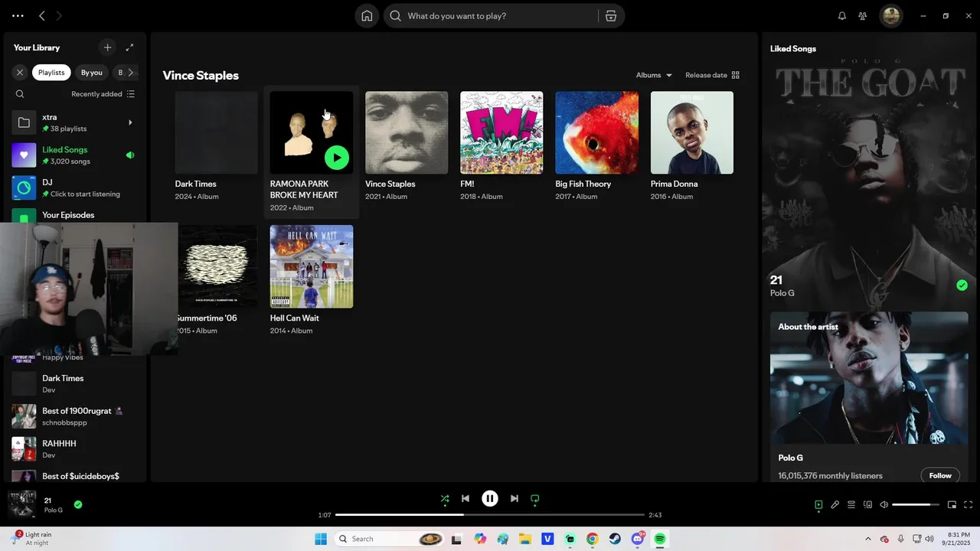Open Steam from the taskbar
The height and width of the screenshot is (551, 980).
click(x=615, y=539)
